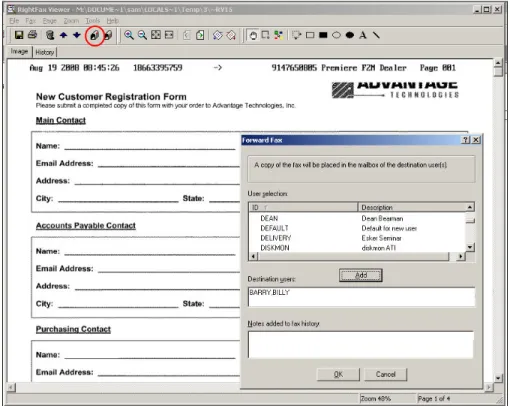
Task: Click the previous page icon
Action: (187, 35)
